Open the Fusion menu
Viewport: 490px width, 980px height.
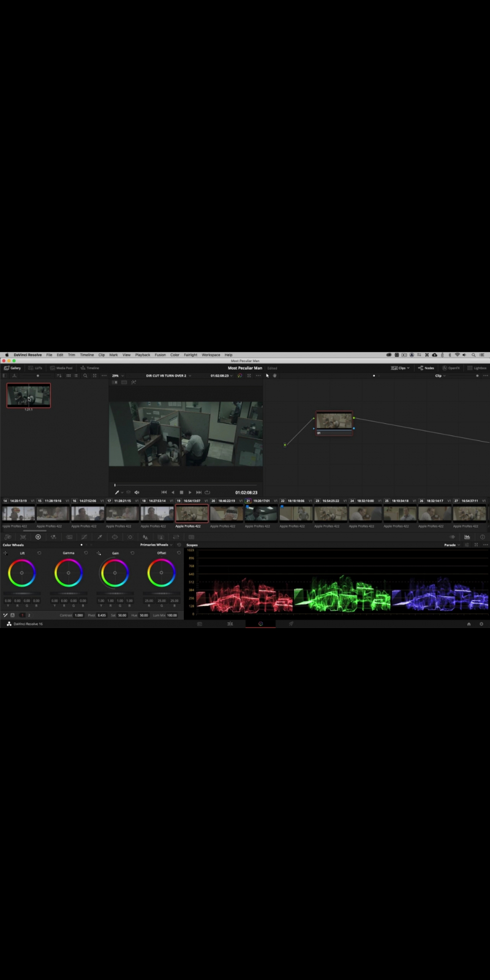click(x=160, y=355)
